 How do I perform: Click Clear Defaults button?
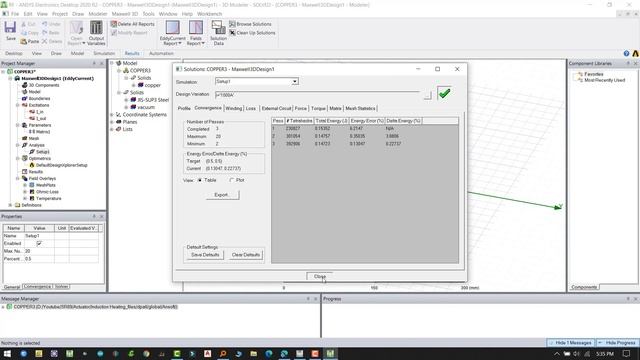point(246,255)
